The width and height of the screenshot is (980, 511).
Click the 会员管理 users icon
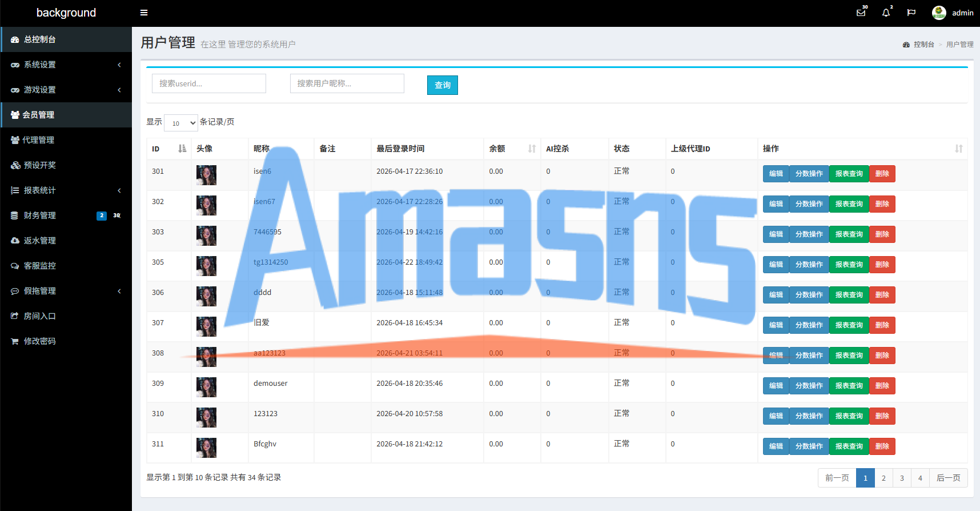click(15, 115)
